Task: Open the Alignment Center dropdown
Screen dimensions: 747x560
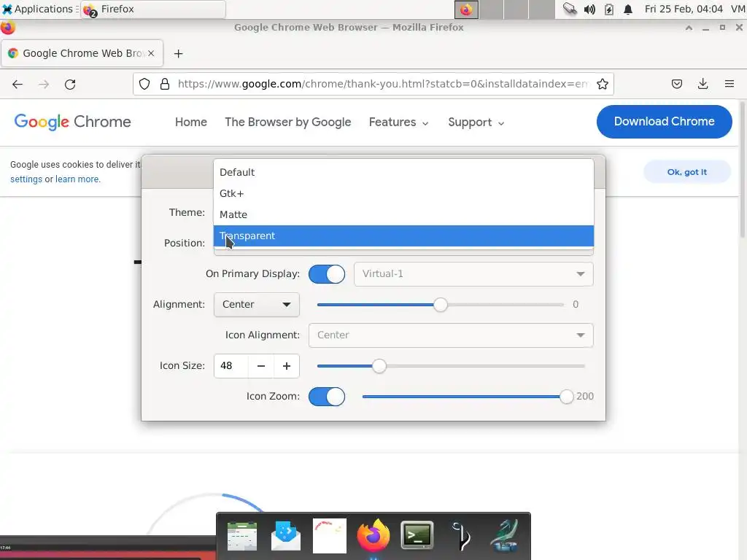Action: (x=257, y=305)
